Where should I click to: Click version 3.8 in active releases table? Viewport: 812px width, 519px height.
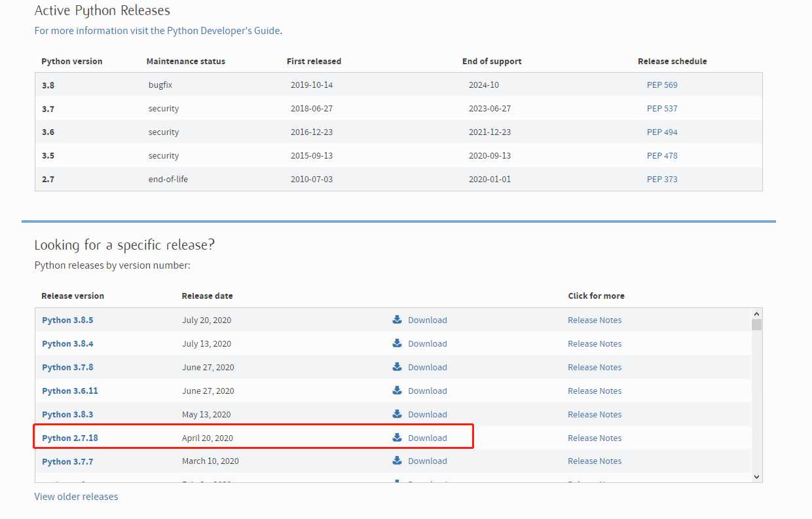[x=48, y=85]
